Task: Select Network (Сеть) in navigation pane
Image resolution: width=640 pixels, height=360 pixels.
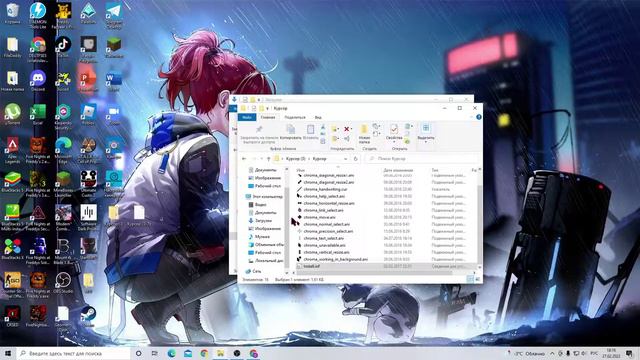Action: pos(253,271)
